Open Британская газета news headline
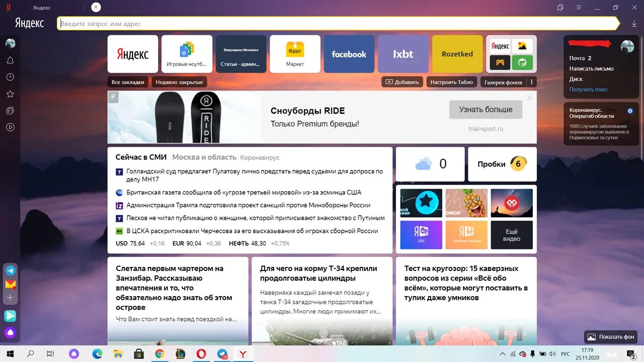The image size is (644, 362). tap(244, 193)
